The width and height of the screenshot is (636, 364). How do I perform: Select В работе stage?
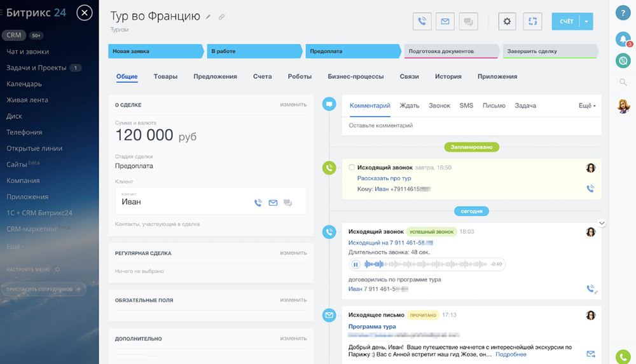coord(255,51)
